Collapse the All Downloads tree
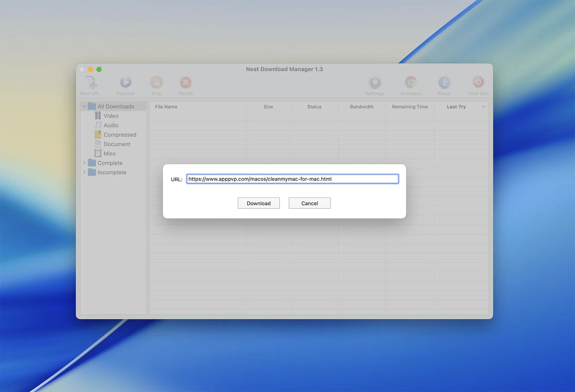The image size is (575, 392). tap(84, 107)
